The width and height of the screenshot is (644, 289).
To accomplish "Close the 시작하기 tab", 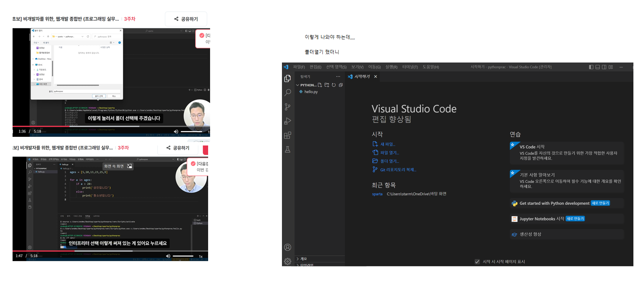I will pos(375,77).
